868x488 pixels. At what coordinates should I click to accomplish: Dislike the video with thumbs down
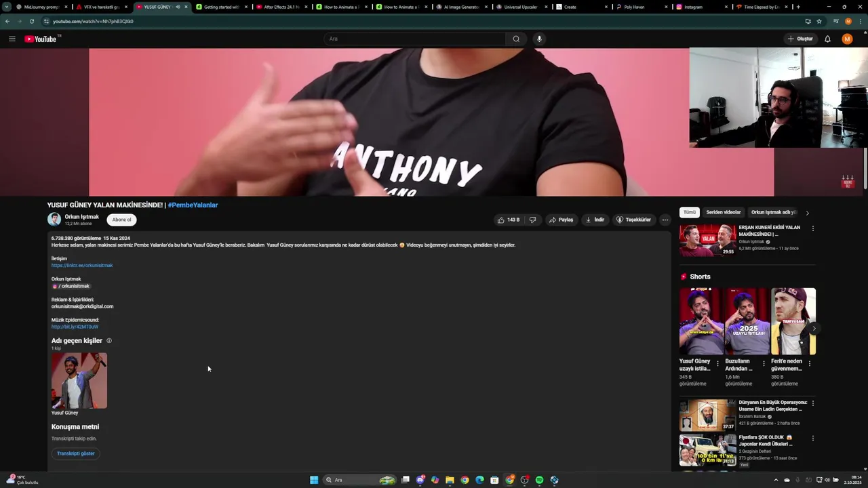533,220
